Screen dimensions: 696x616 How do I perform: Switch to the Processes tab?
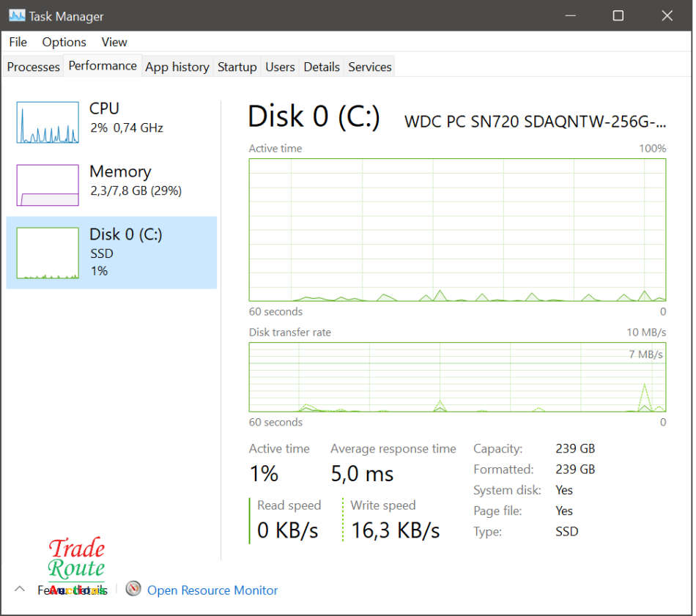(33, 67)
